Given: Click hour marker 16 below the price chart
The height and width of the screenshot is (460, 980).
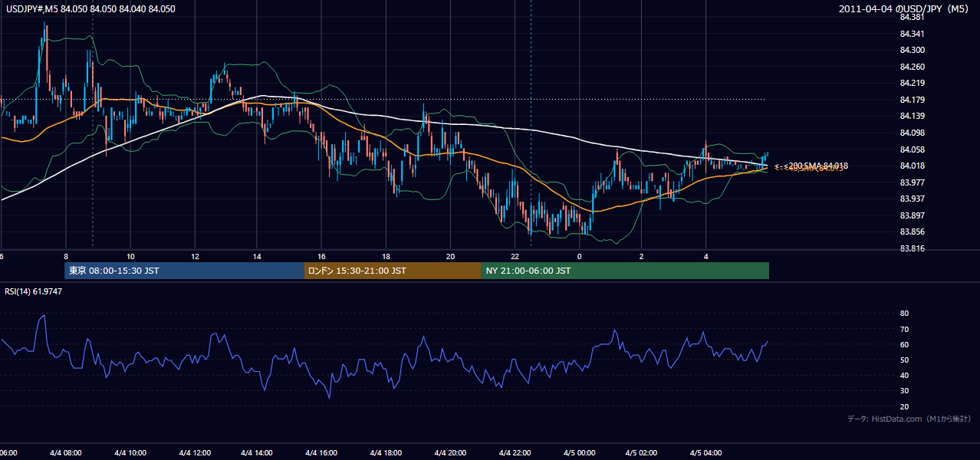Looking at the screenshot, I should 322,256.
